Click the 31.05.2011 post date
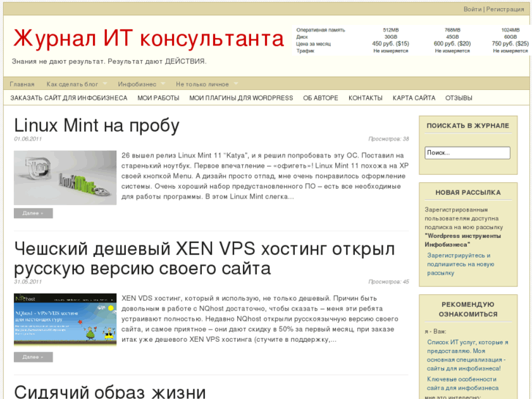Viewport: 532px width, 399px height. click(28, 282)
